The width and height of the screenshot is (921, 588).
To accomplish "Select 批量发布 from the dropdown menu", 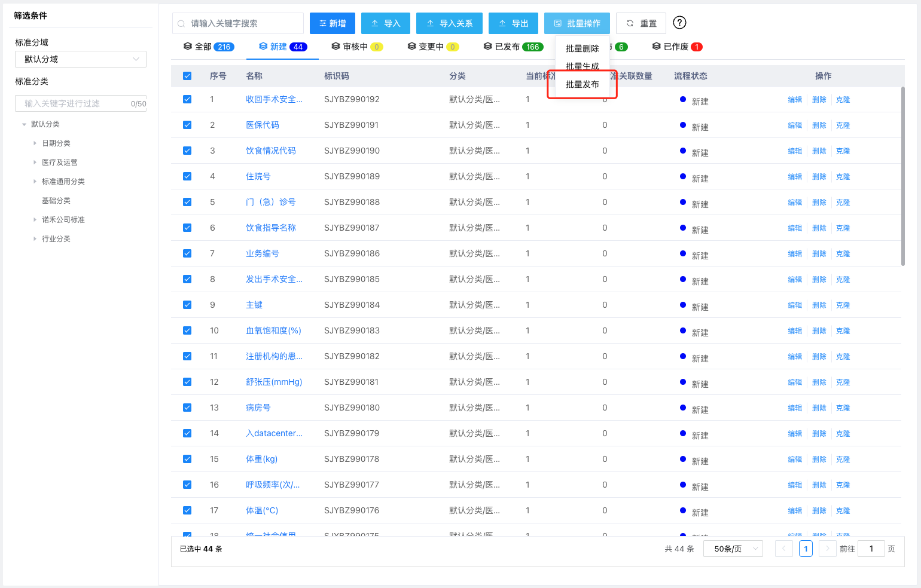I will tap(582, 84).
